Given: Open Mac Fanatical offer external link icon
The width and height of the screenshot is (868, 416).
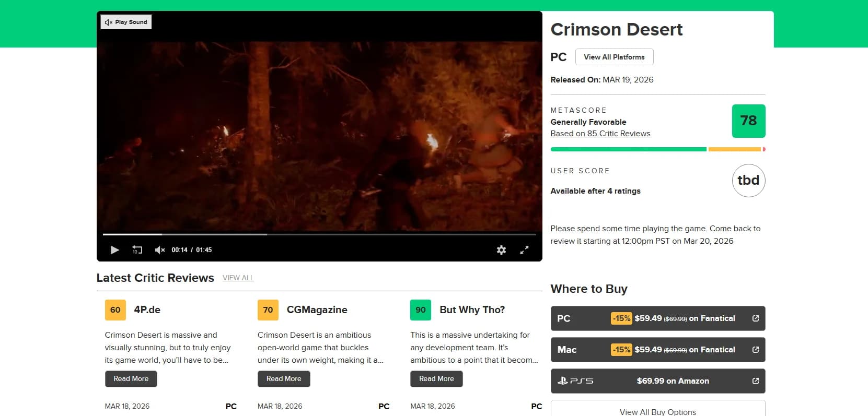Looking at the screenshot, I should pos(755,350).
